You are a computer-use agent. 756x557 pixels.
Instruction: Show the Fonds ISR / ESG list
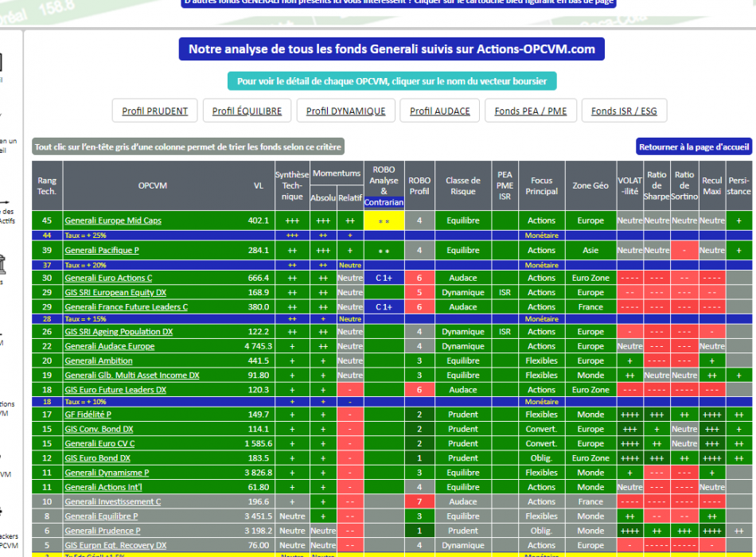624,111
